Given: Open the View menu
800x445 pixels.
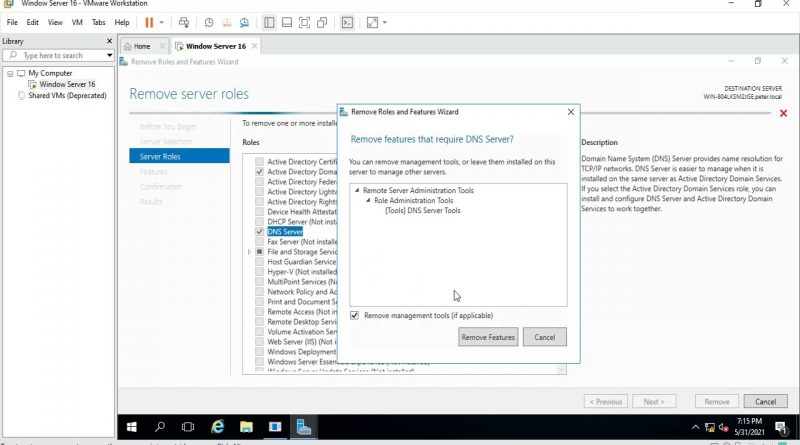Looking at the screenshot, I should pyautogui.click(x=55, y=22).
